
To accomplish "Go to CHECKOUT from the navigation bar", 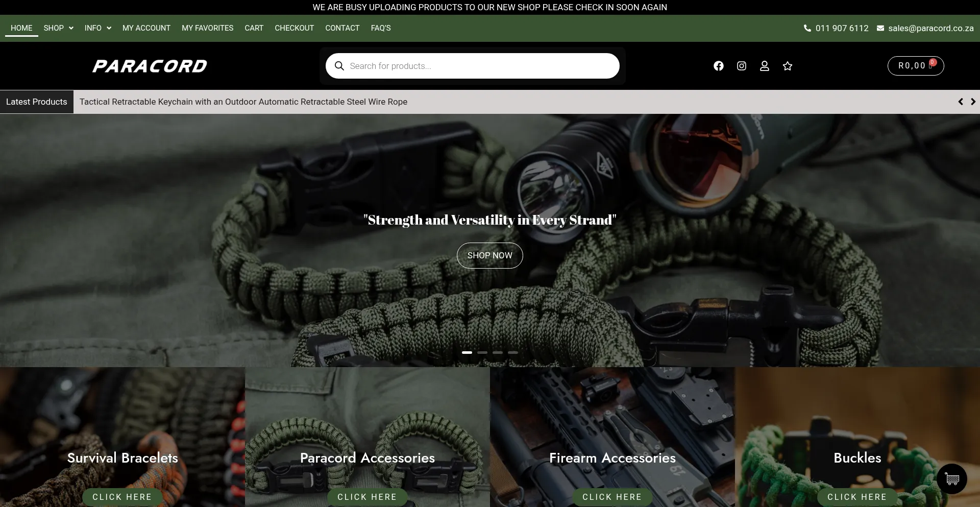I will click(294, 28).
